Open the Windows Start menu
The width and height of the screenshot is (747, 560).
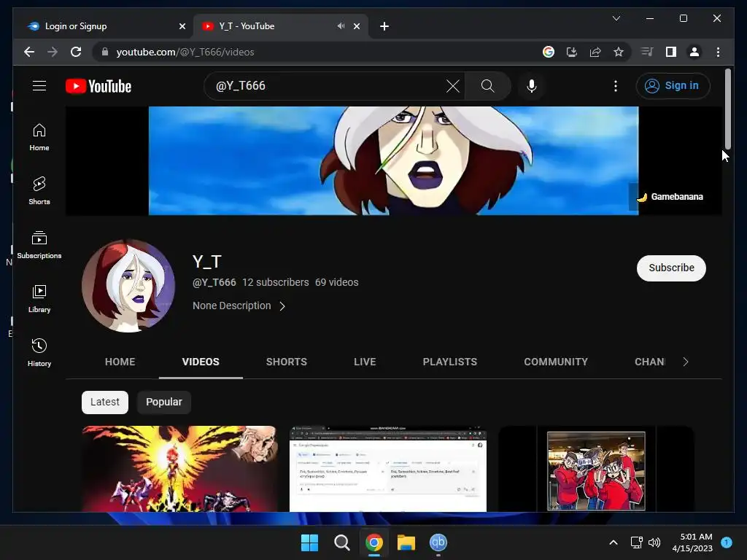pos(309,542)
